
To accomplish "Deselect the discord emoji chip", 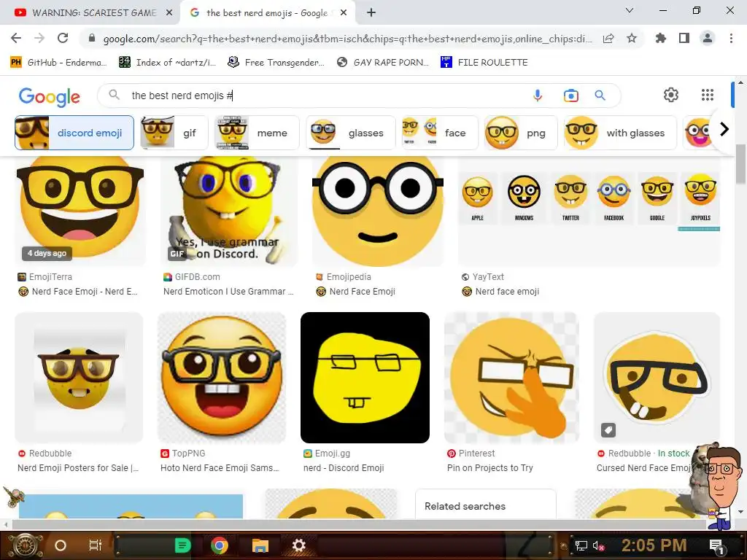I will [74, 133].
